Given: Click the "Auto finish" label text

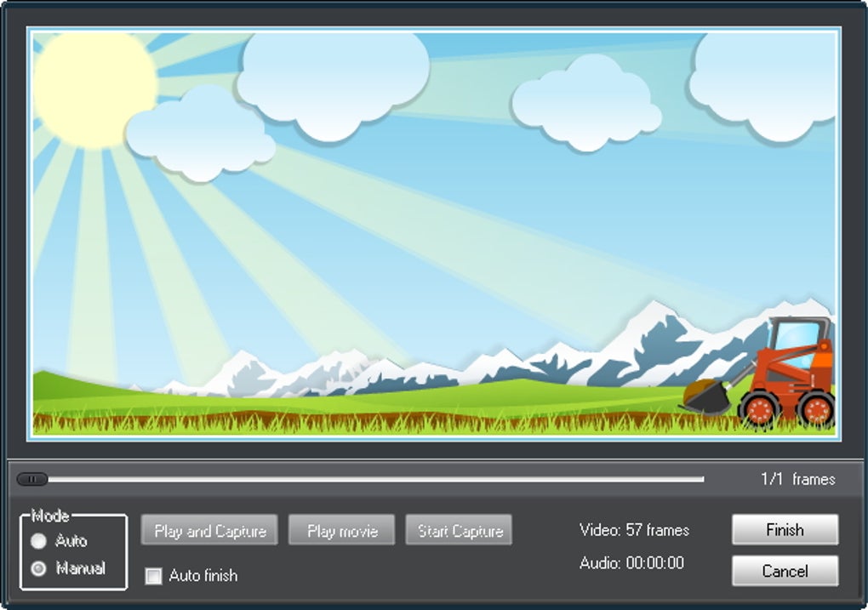Looking at the screenshot, I should [x=203, y=576].
